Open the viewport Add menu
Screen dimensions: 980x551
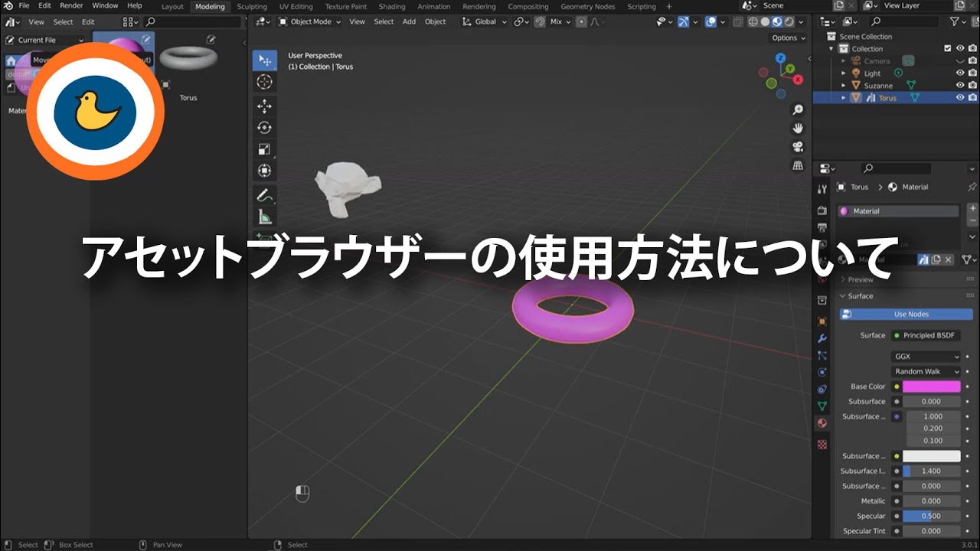[x=410, y=21]
